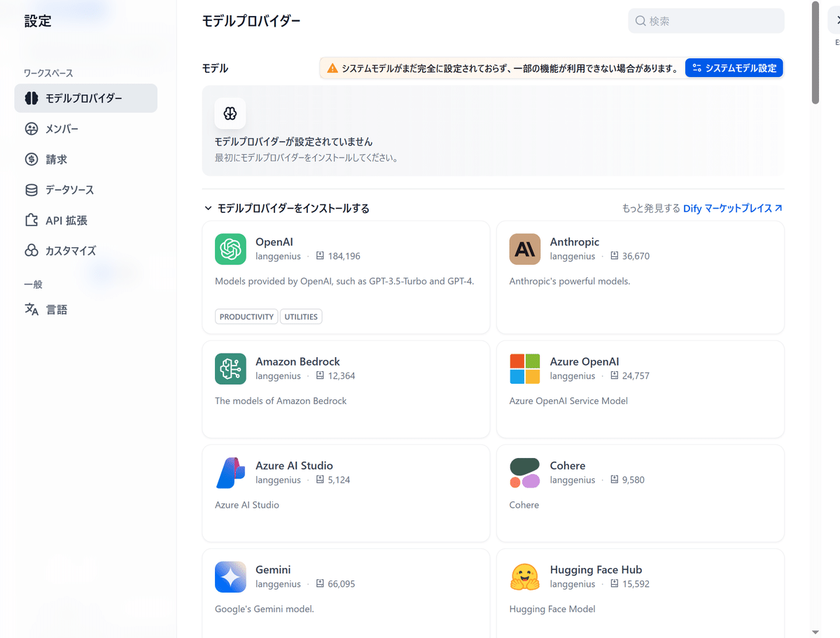Select the Cohere provider name

(x=568, y=466)
